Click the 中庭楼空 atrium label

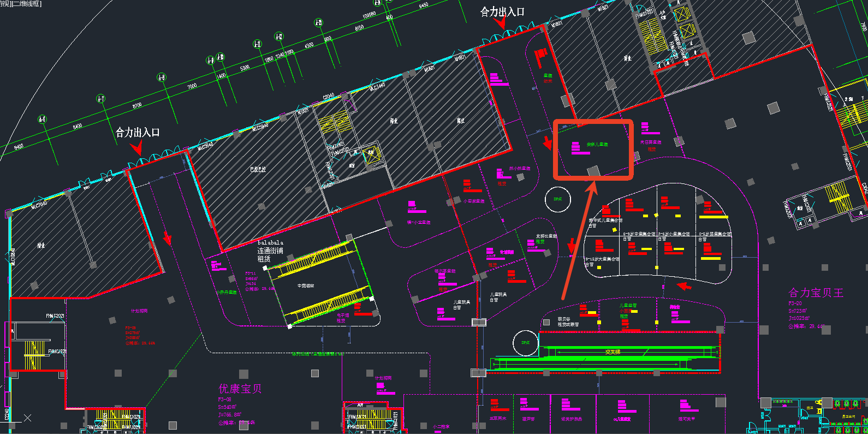[x=306, y=286]
